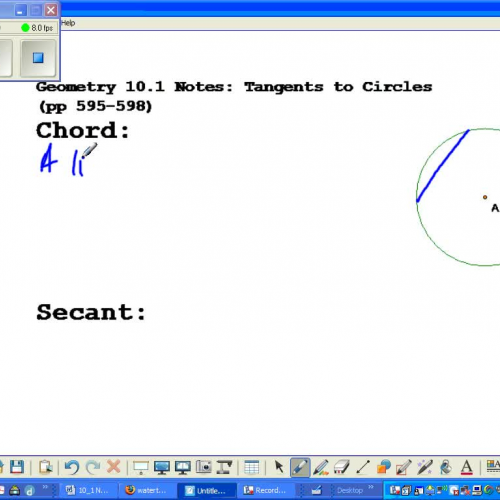This screenshot has height=500, width=500.
Task: Click the Redo arrow icon
Action: click(93, 467)
